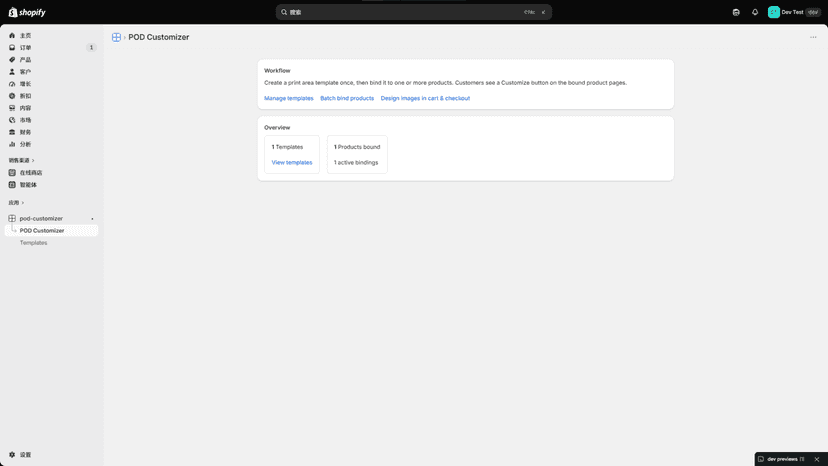Follow the Batch bind products link
The width and height of the screenshot is (828, 466).
click(347, 98)
